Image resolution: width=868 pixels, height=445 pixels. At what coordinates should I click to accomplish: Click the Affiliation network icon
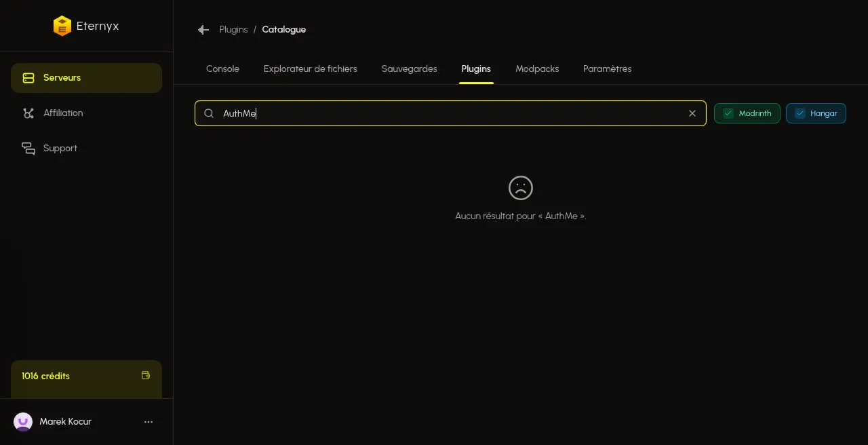pos(28,113)
